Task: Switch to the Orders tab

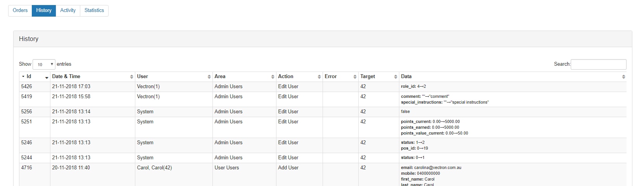Action: pyautogui.click(x=20, y=10)
